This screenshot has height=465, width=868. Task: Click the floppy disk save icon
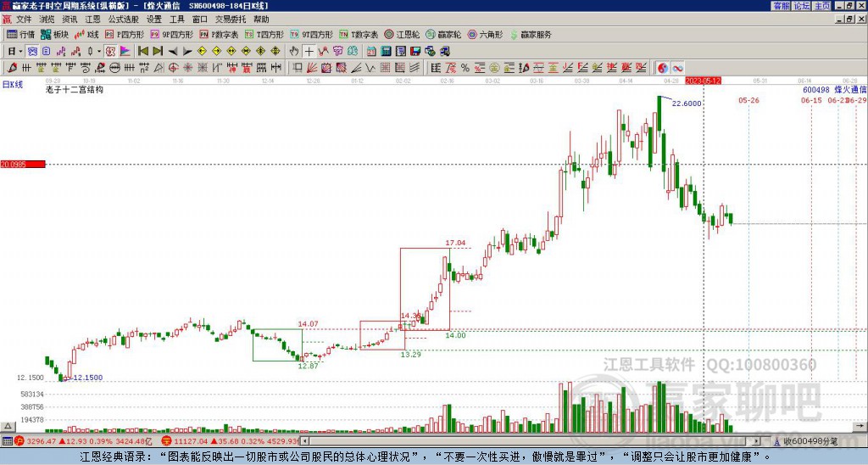pyautogui.click(x=415, y=52)
